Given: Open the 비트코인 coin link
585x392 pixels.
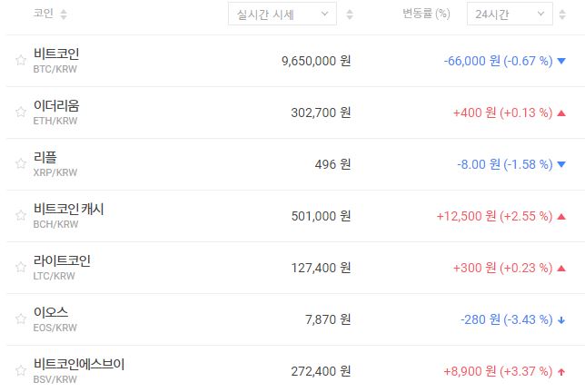Looking at the screenshot, I should (x=56, y=54).
